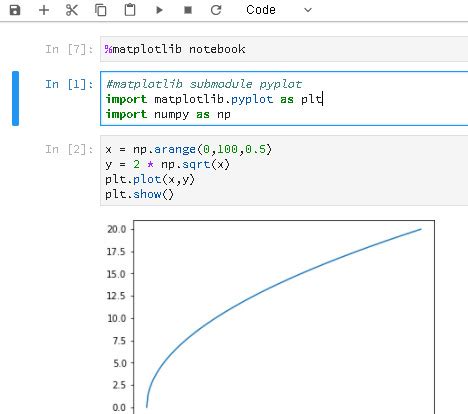Copy selected cells icon
Viewport: 468px width, 414px height.
[x=101, y=10]
